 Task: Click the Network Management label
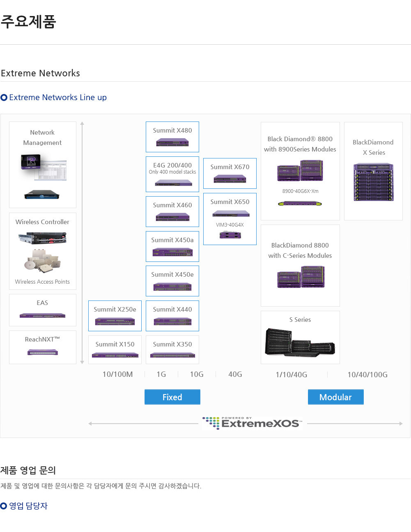pos(42,138)
